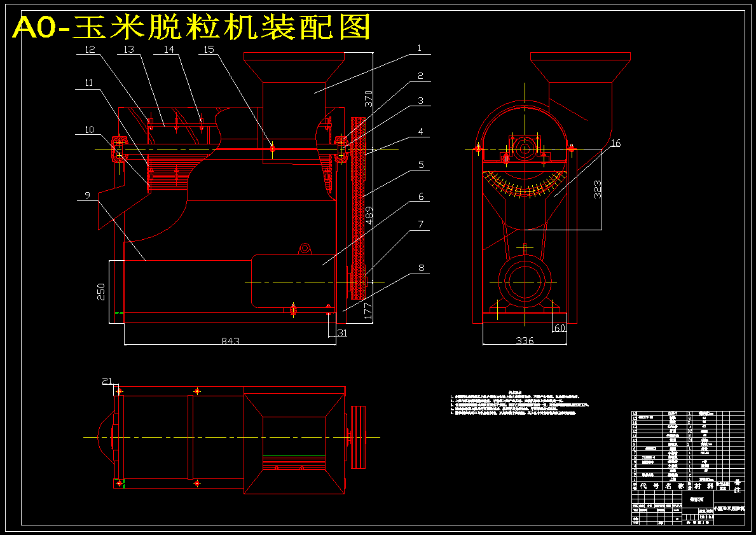This screenshot has width=756, height=535.
Task: Select part callout number 8
Action: coord(422,268)
